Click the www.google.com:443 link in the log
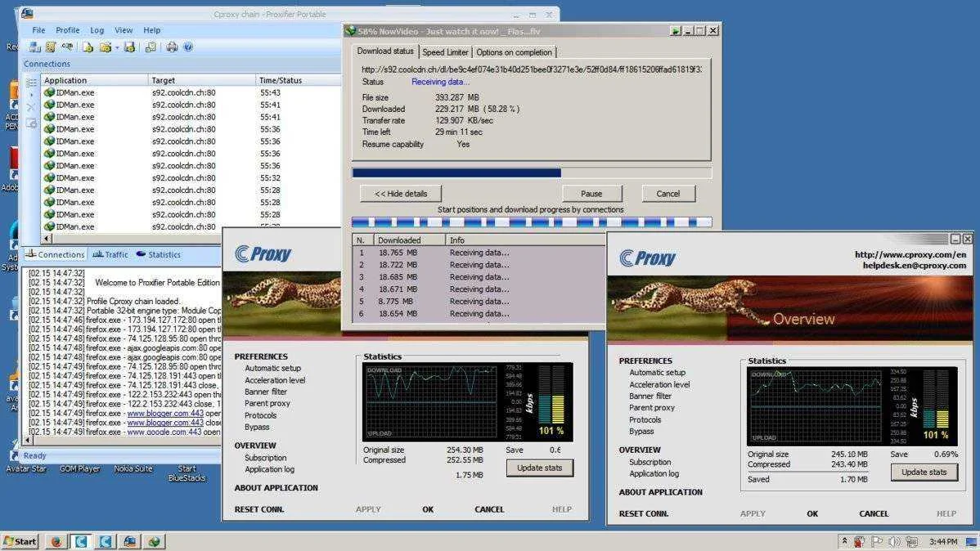The image size is (980, 551). (164, 432)
